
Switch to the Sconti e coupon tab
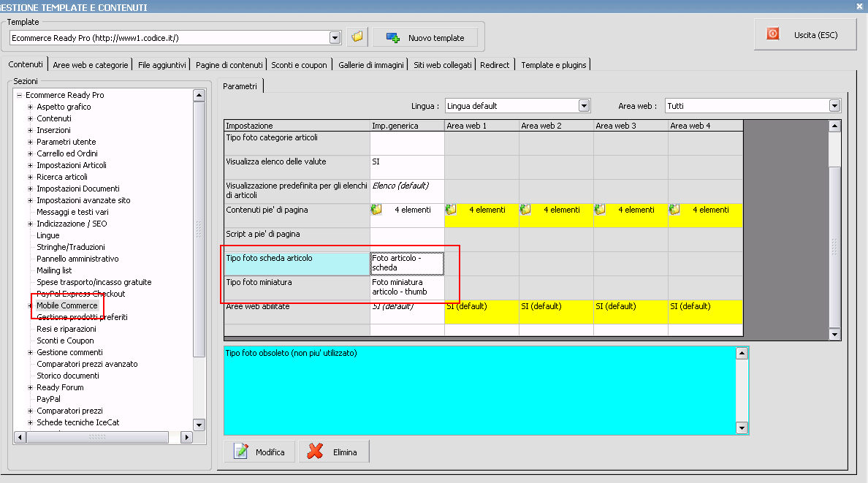click(x=299, y=65)
